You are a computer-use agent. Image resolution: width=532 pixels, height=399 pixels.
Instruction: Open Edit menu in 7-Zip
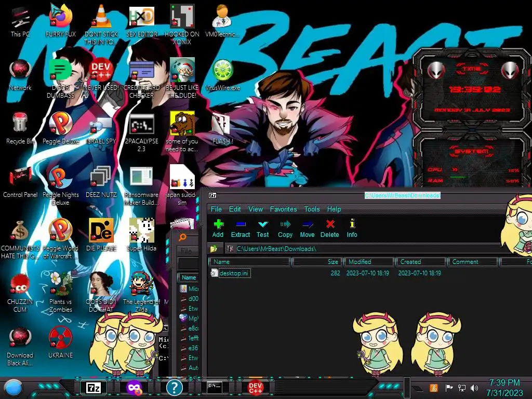235,209
